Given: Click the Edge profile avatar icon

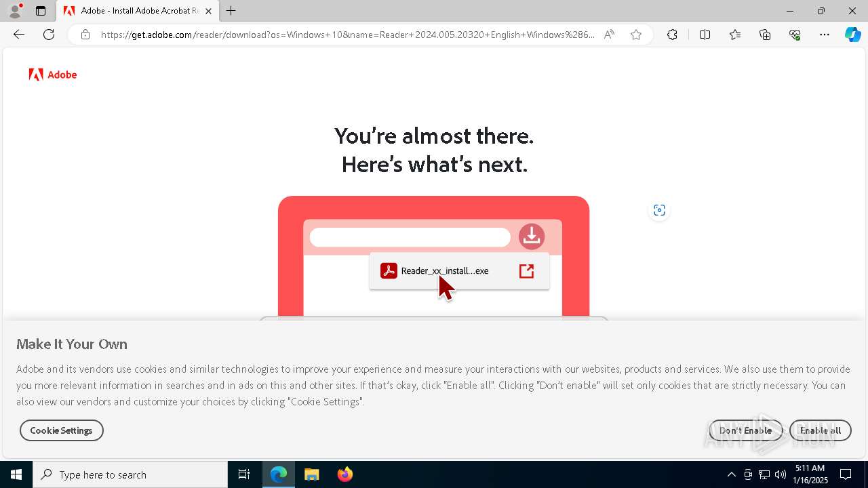Looking at the screenshot, I should [x=15, y=11].
